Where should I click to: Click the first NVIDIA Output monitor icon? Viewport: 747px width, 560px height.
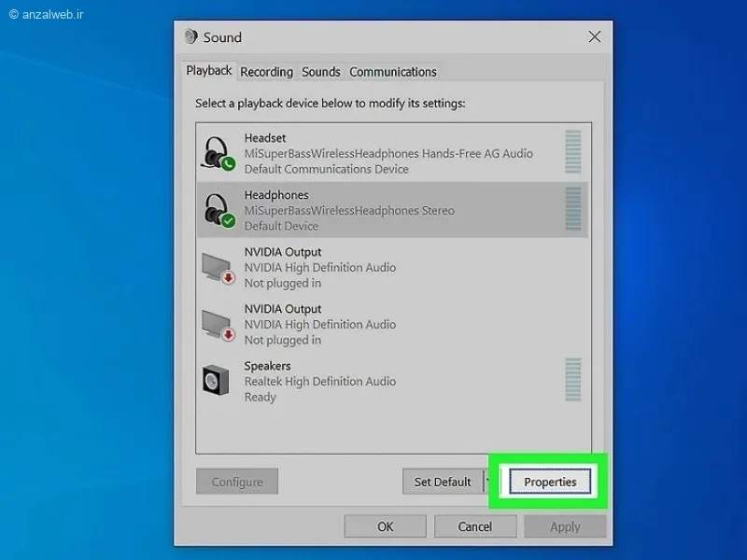[218, 269]
